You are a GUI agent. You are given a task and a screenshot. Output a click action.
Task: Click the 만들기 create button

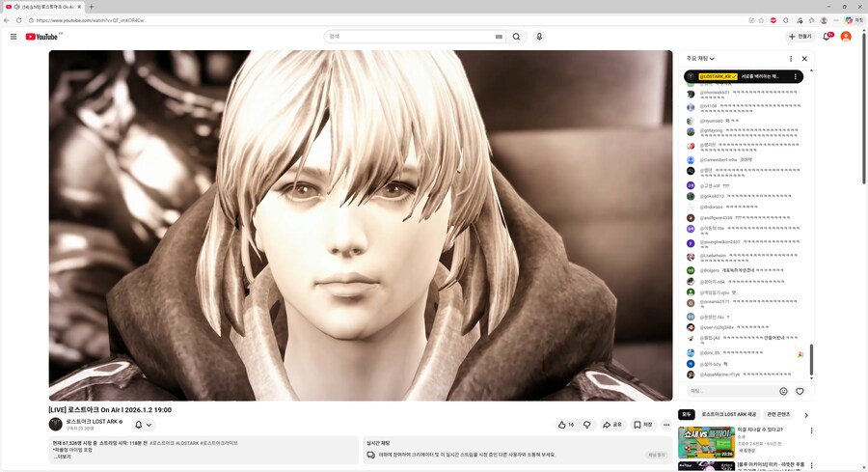coord(800,37)
